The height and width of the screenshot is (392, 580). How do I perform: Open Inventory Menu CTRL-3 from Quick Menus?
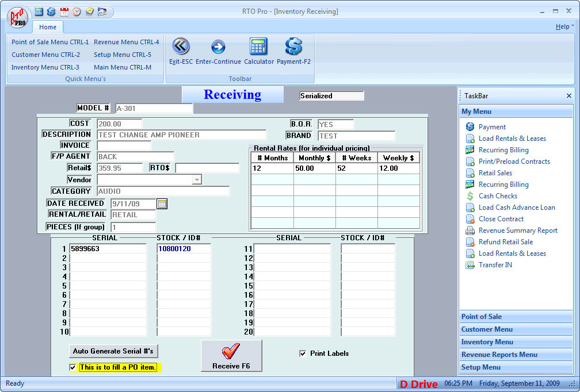(45, 67)
